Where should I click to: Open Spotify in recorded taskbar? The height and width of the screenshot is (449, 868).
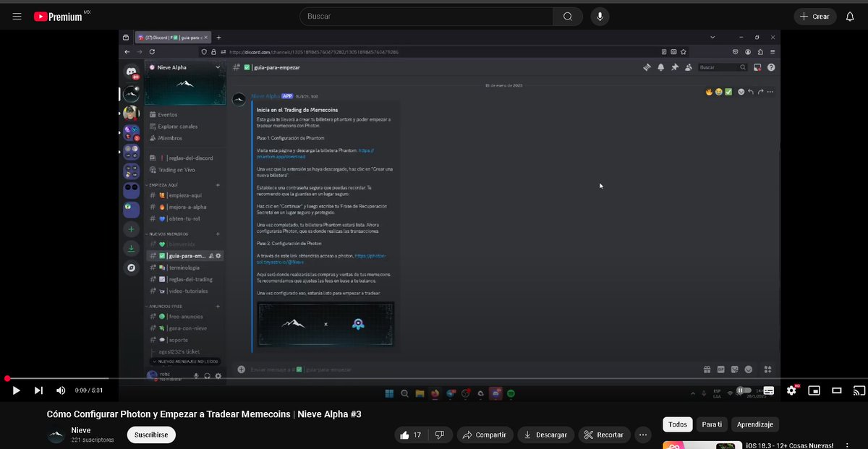pyautogui.click(x=511, y=393)
